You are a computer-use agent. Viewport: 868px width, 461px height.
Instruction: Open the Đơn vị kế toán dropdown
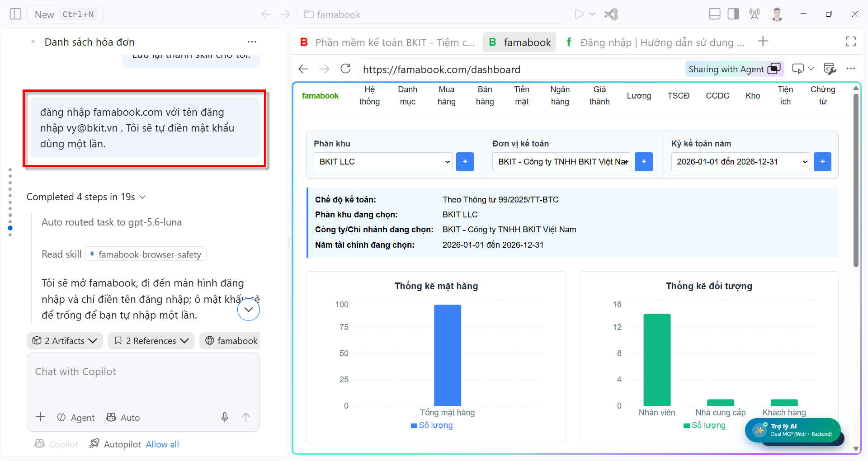coord(561,162)
